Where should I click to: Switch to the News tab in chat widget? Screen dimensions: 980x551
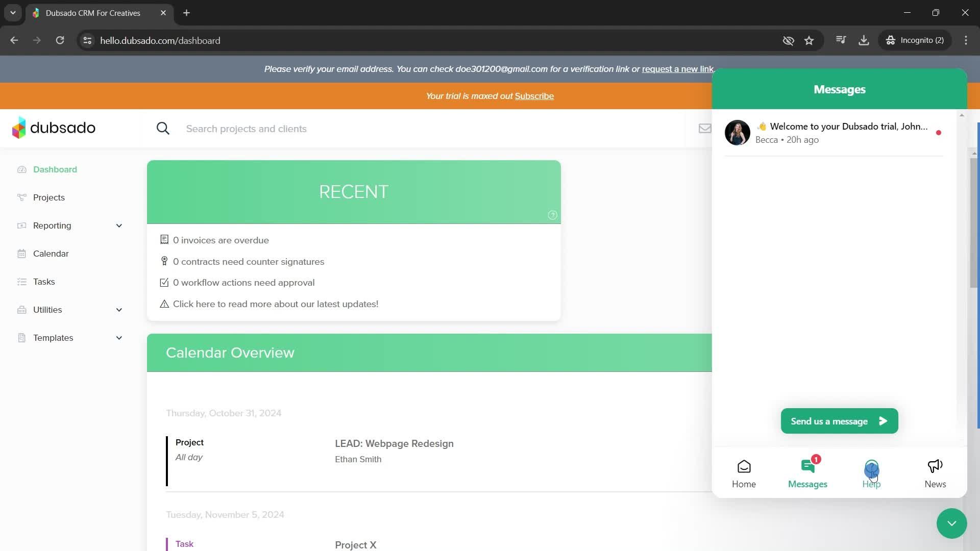(935, 474)
